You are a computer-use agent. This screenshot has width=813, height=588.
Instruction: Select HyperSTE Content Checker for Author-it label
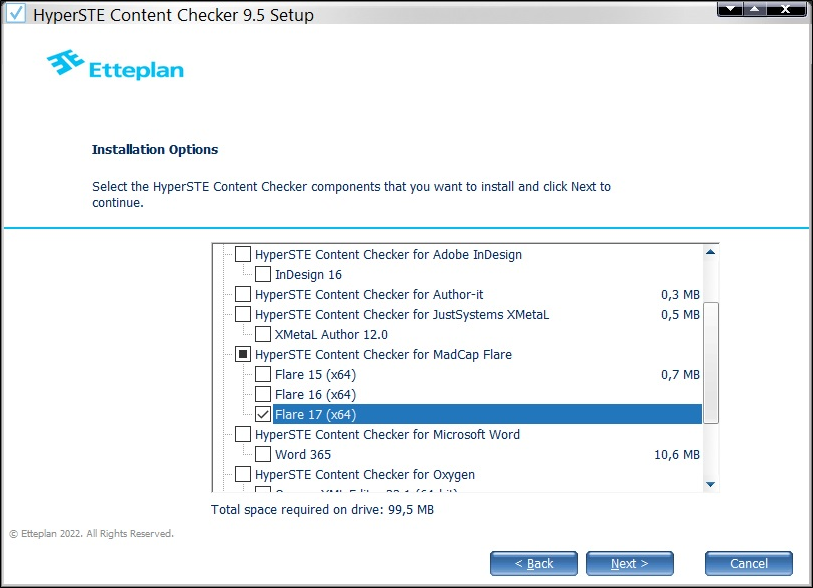pyautogui.click(x=369, y=295)
